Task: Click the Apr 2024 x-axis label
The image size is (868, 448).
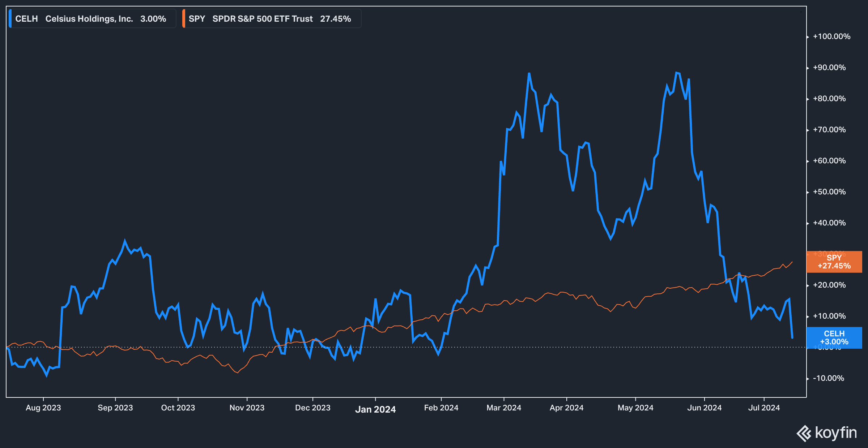Action: pos(567,408)
